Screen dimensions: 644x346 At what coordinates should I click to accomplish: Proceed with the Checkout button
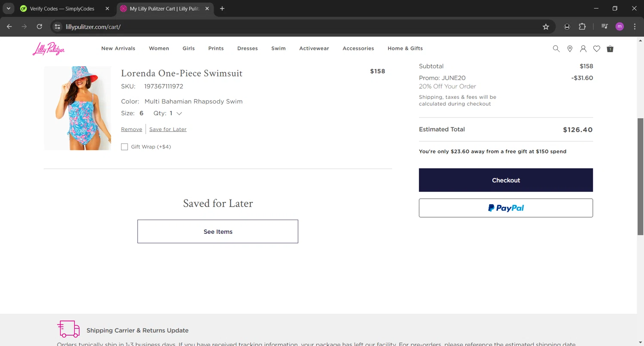(506, 180)
